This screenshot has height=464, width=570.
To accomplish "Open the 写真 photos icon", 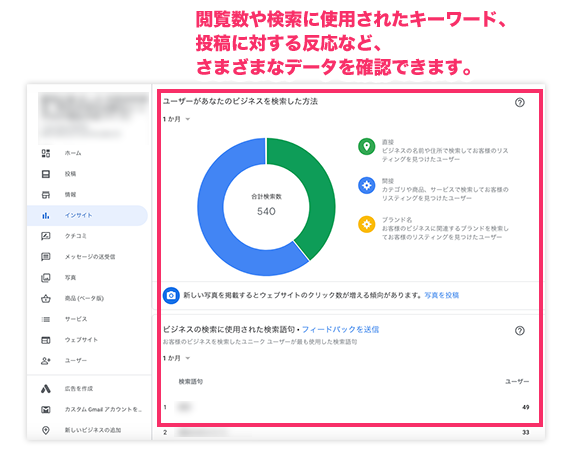I will (46, 278).
